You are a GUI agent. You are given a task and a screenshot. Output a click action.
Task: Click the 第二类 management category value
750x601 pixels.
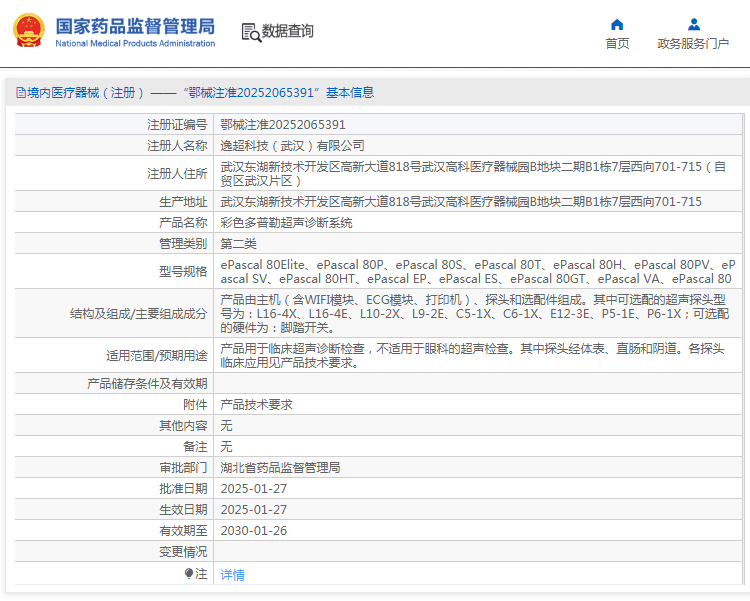tap(238, 244)
